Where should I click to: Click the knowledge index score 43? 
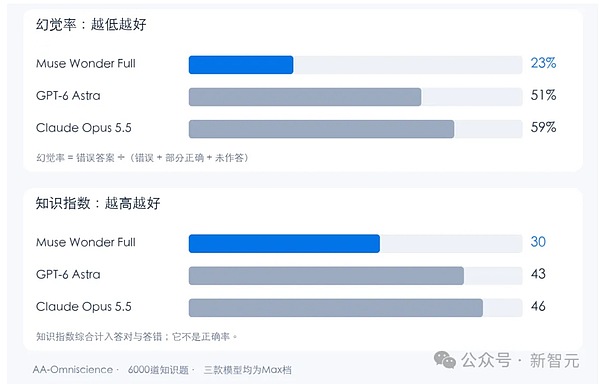[x=538, y=274]
